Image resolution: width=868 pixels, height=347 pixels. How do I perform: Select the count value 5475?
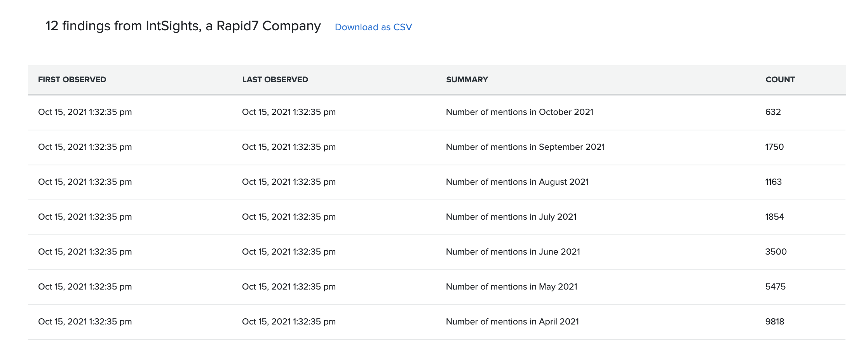775,287
